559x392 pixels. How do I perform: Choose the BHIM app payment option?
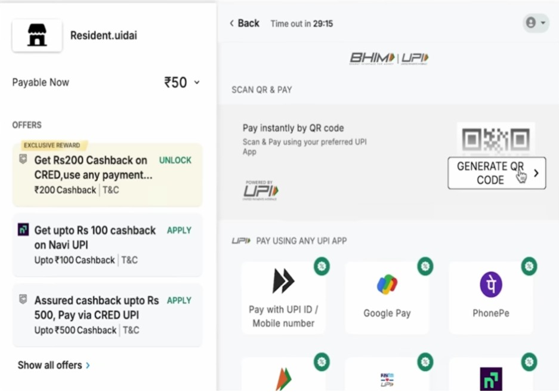tap(283, 375)
